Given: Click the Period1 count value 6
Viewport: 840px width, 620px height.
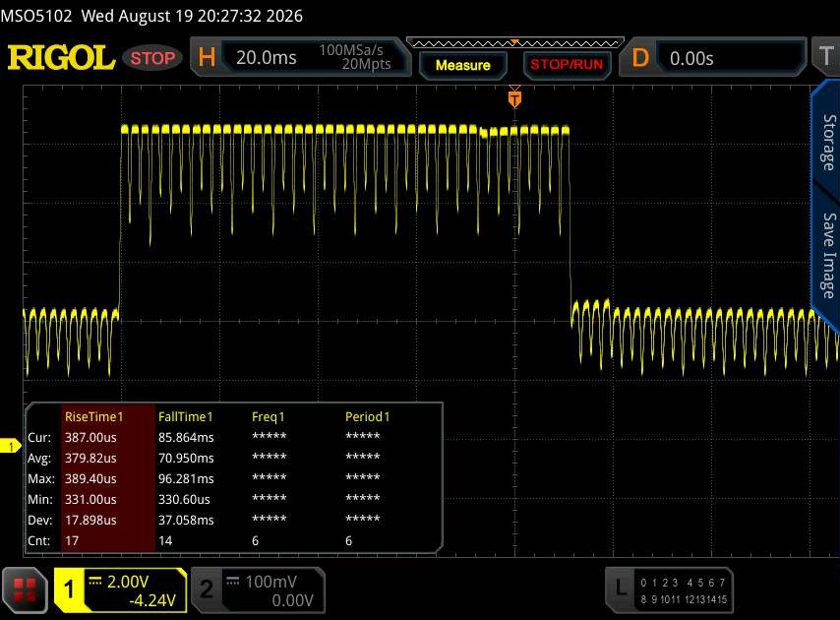Looking at the screenshot, I should point(349,540).
